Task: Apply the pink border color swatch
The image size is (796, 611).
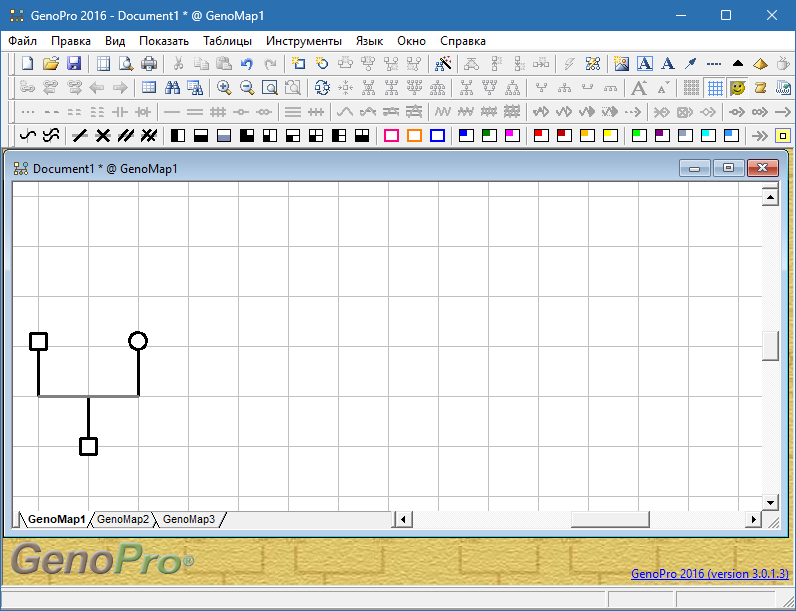Action: click(x=391, y=135)
